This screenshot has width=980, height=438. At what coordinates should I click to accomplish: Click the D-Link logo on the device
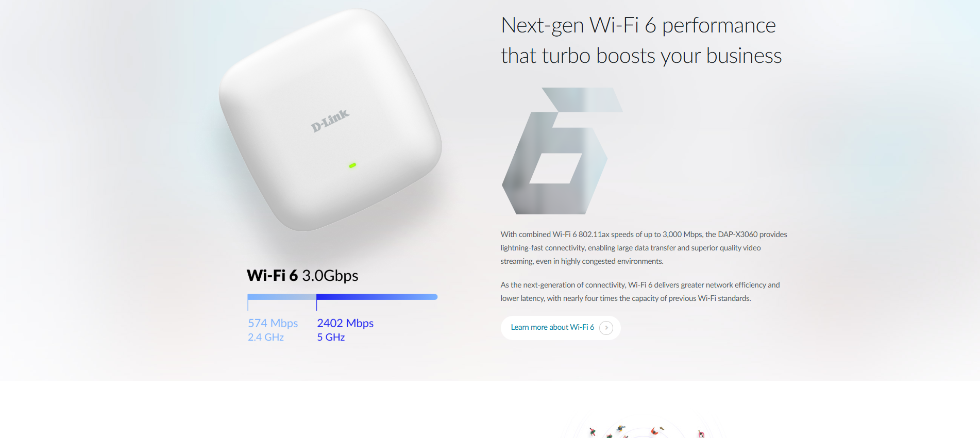330,121
